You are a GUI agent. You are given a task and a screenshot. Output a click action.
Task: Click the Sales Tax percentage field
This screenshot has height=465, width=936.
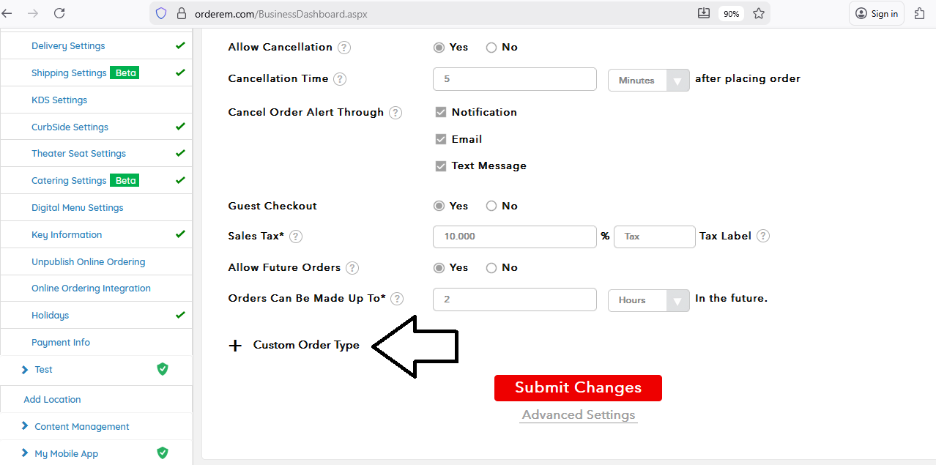click(x=514, y=237)
